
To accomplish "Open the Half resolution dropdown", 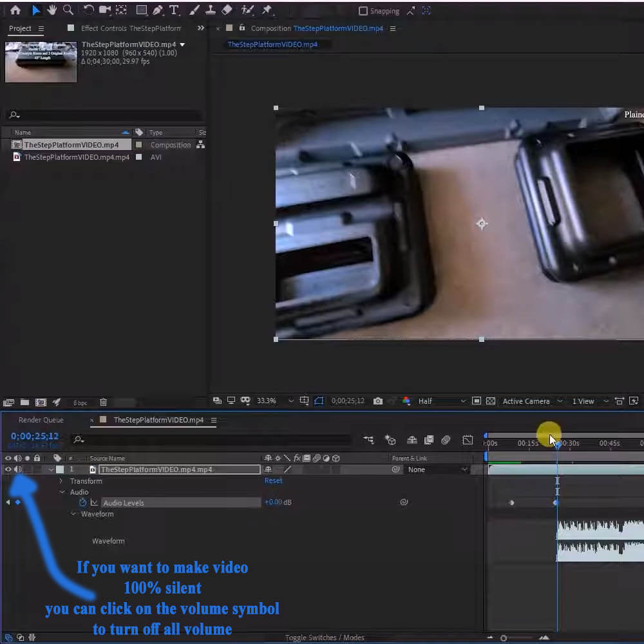I will 441,401.
